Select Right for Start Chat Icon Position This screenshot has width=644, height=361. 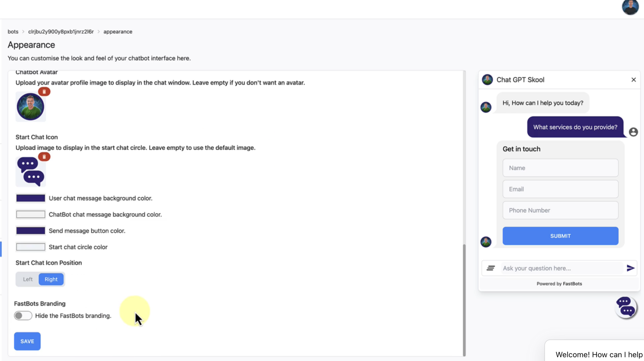point(51,279)
